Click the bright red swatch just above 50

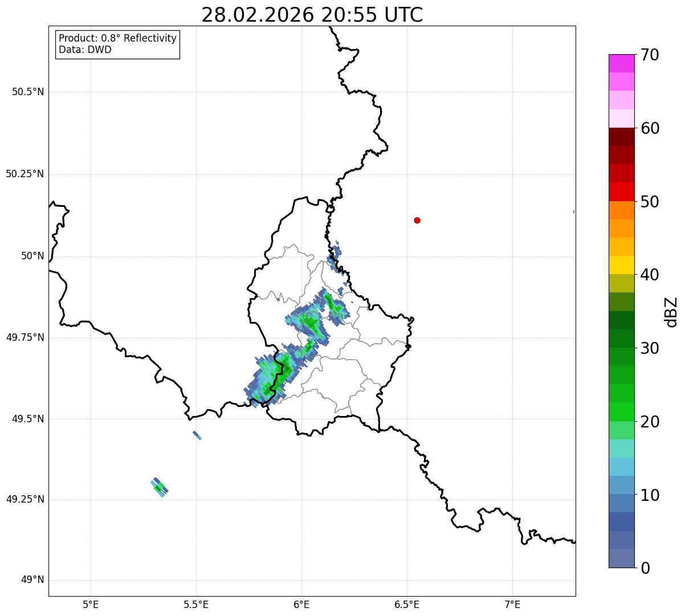(x=621, y=191)
